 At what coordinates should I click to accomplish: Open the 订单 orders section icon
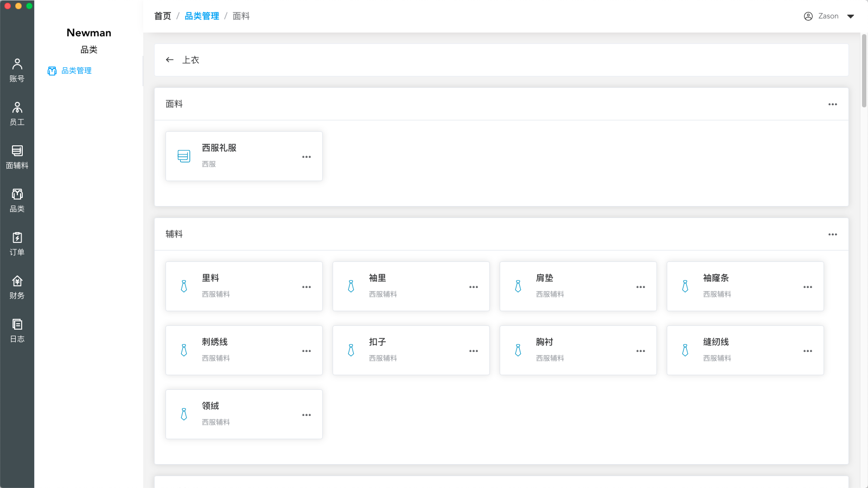coord(17,237)
